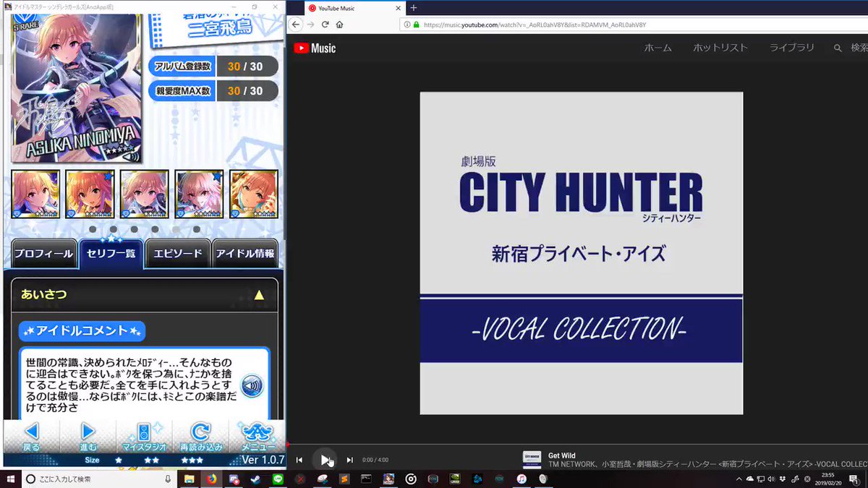This screenshot has height=488, width=868.
Task: Click the browser back arrow
Action: coord(297,24)
